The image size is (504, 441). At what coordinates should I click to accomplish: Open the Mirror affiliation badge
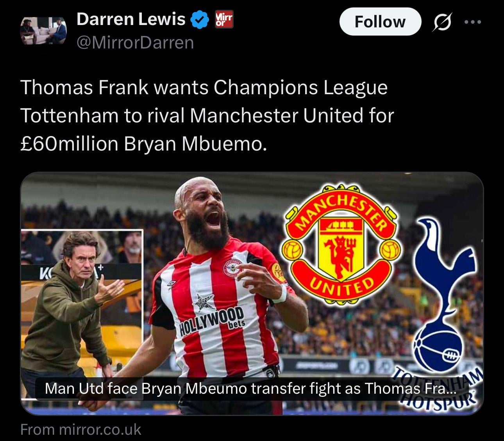pyautogui.click(x=224, y=19)
